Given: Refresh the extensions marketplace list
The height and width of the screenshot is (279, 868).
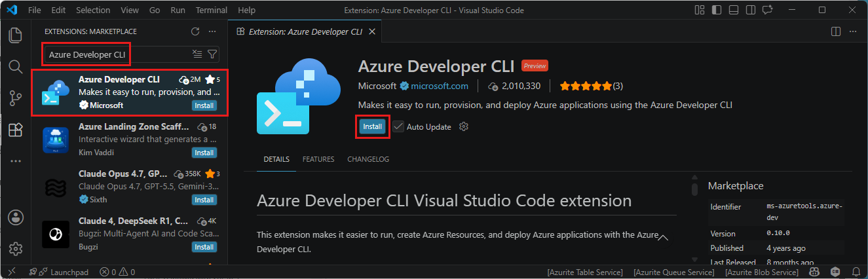Looking at the screenshot, I should pos(195,31).
